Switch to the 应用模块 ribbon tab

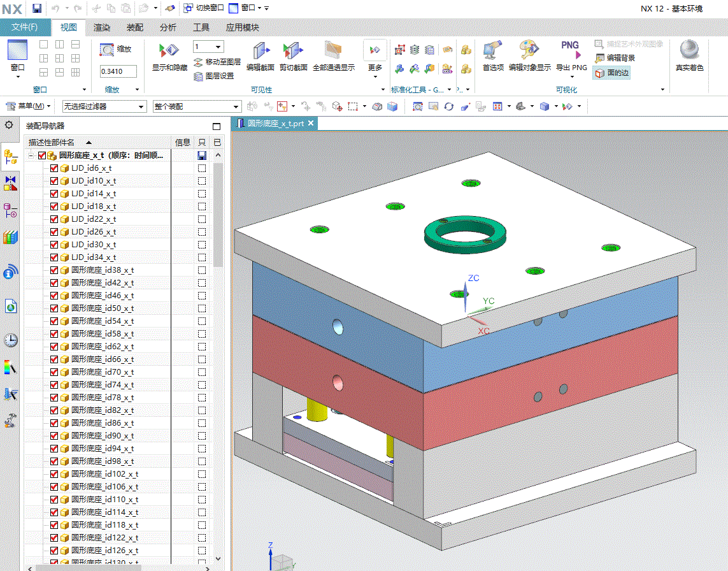click(x=243, y=27)
